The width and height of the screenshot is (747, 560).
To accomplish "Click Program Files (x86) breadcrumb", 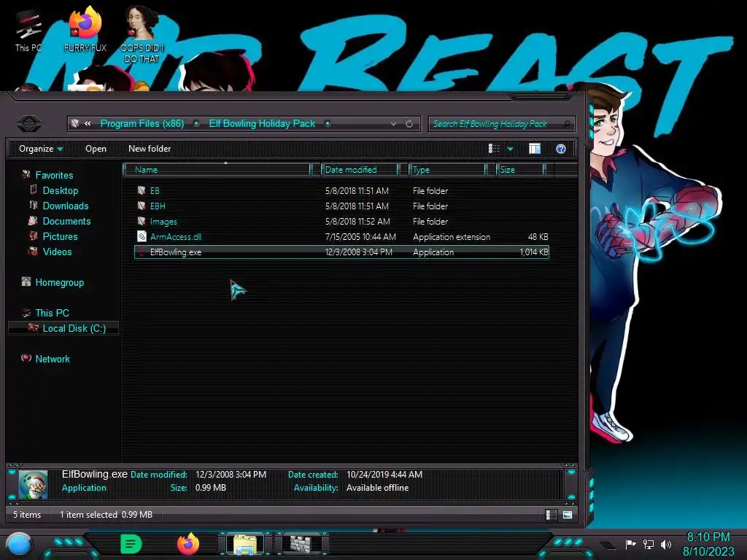I will click(x=142, y=123).
